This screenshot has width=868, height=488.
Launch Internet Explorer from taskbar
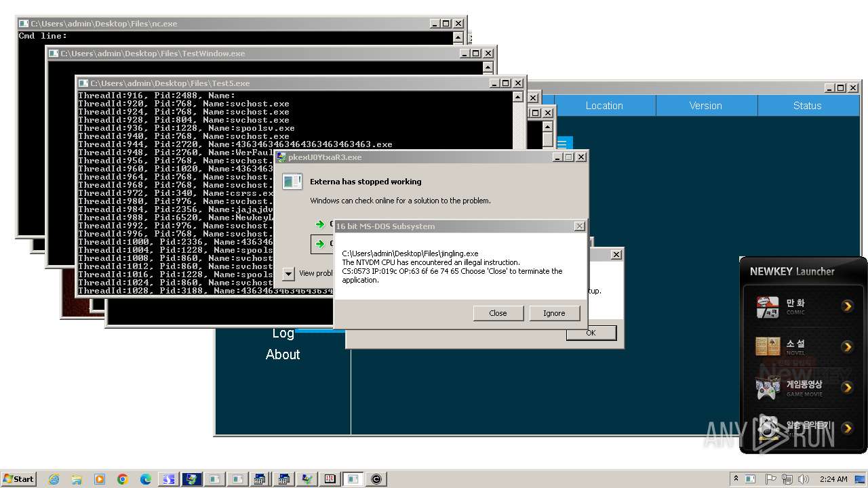click(54, 479)
